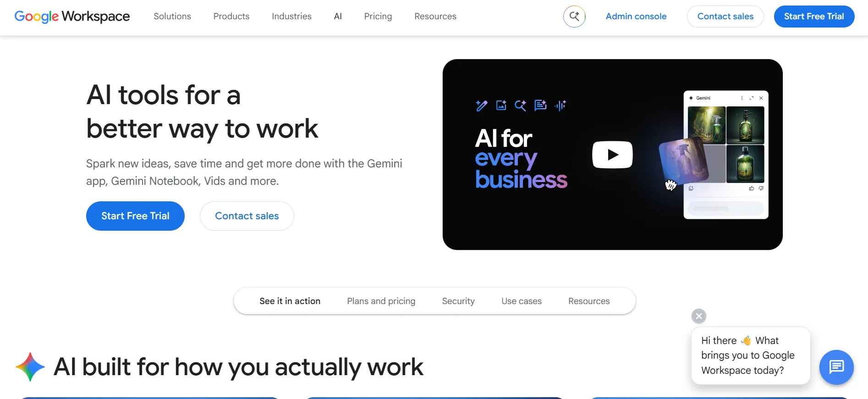Click the hero Contact sales button

(247, 216)
